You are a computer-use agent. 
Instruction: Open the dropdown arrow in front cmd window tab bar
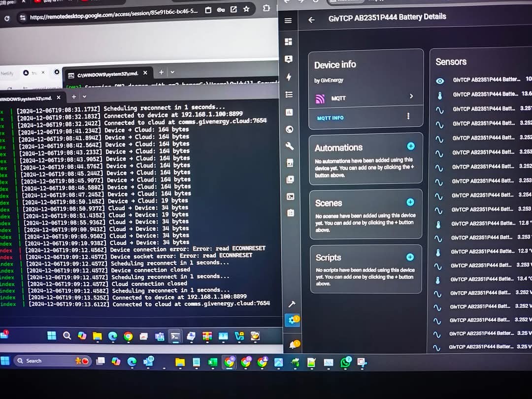85,96
